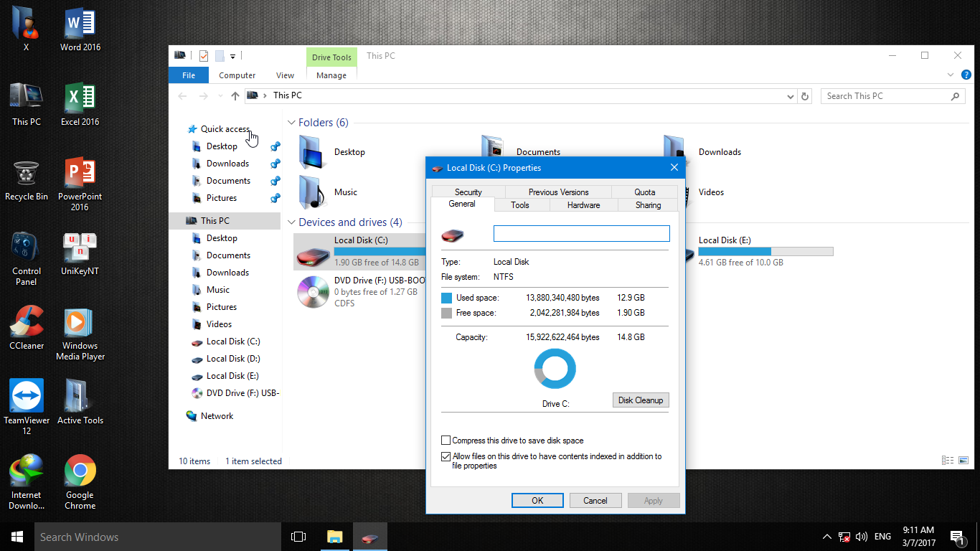Click the drive name text field
980x551 pixels.
pos(582,234)
